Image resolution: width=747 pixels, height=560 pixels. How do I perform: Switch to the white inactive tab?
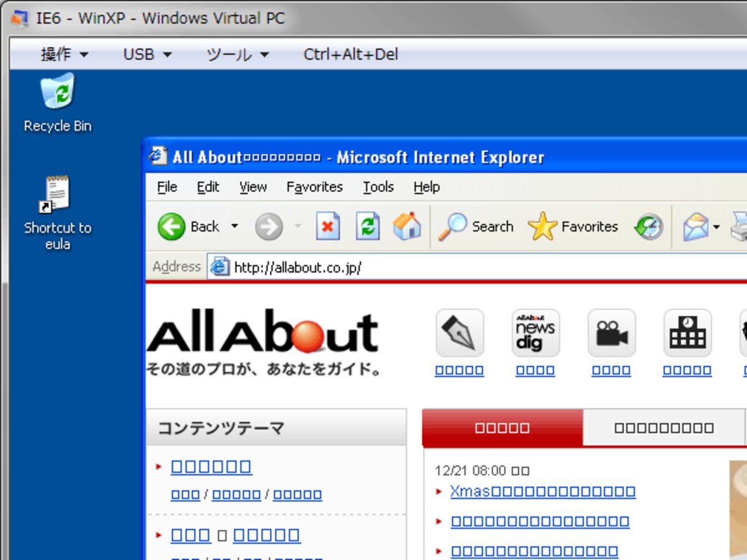[x=664, y=427]
